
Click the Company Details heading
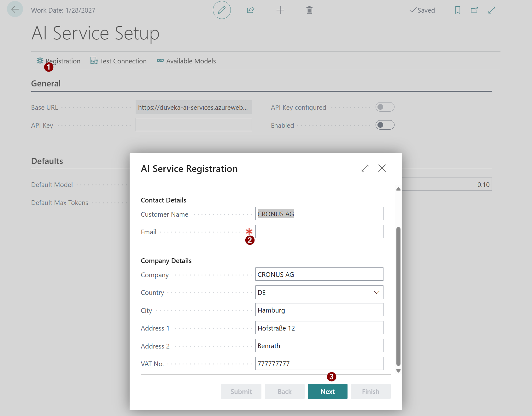[x=166, y=261]
